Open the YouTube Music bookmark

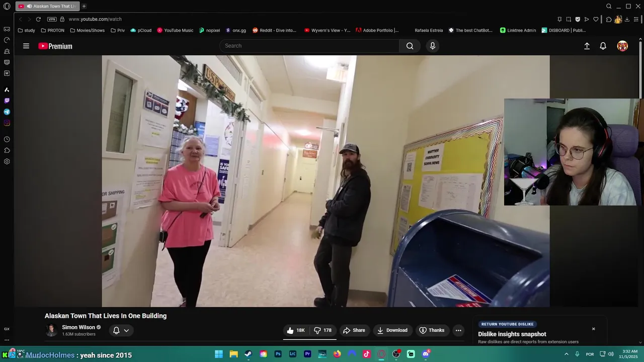[175, 30]
